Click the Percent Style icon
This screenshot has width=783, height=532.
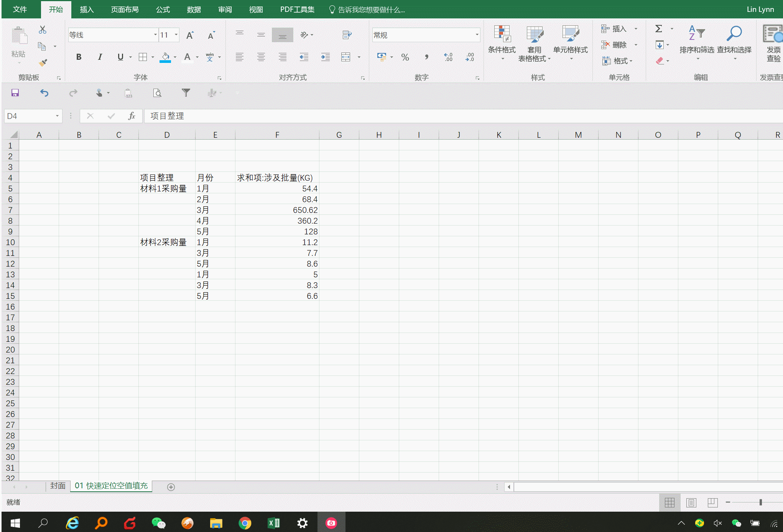coord(405,57)
